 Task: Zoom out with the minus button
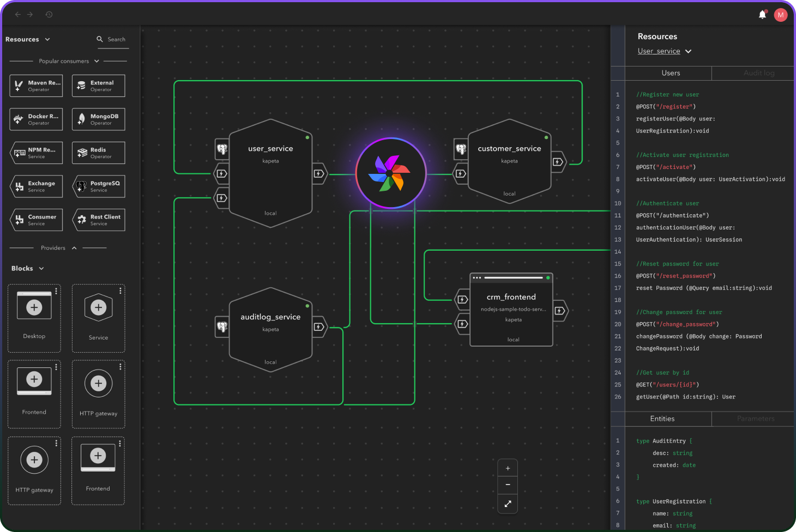click(x=508, y=485)
